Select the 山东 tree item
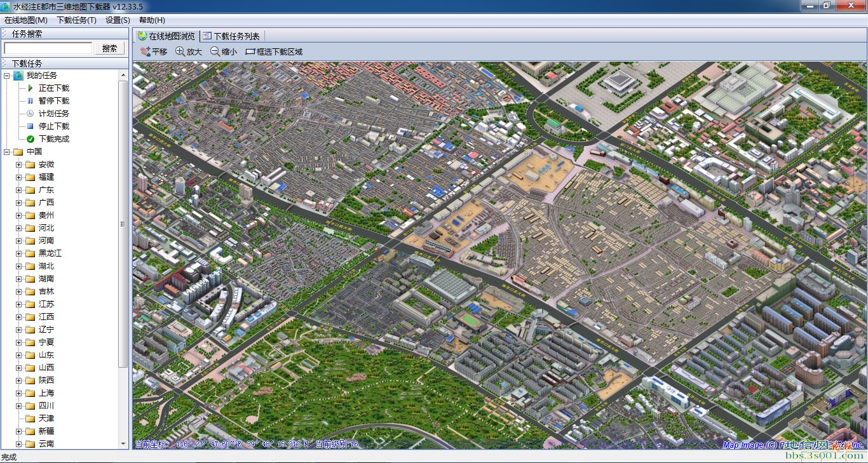 click(x=46, y=355)
